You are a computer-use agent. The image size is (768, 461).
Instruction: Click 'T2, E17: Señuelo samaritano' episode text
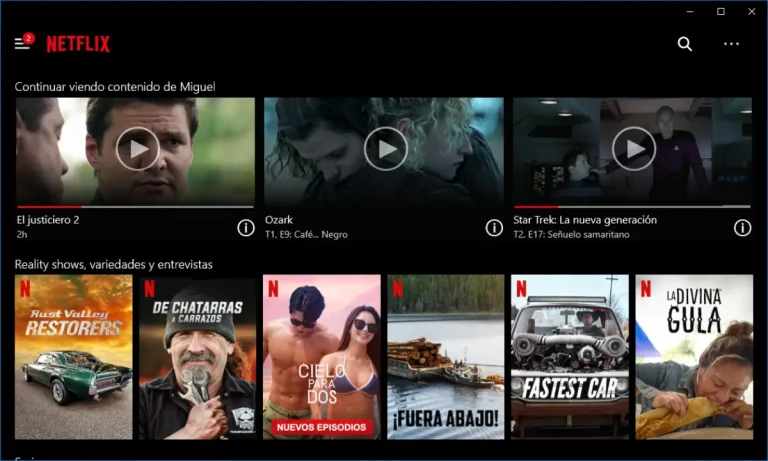point(571,235)
